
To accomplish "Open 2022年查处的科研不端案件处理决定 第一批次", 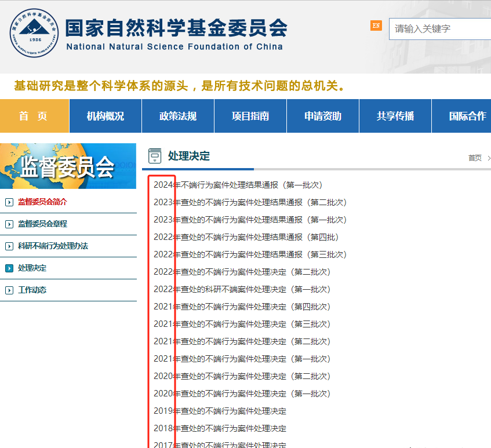I will point(242,289).
